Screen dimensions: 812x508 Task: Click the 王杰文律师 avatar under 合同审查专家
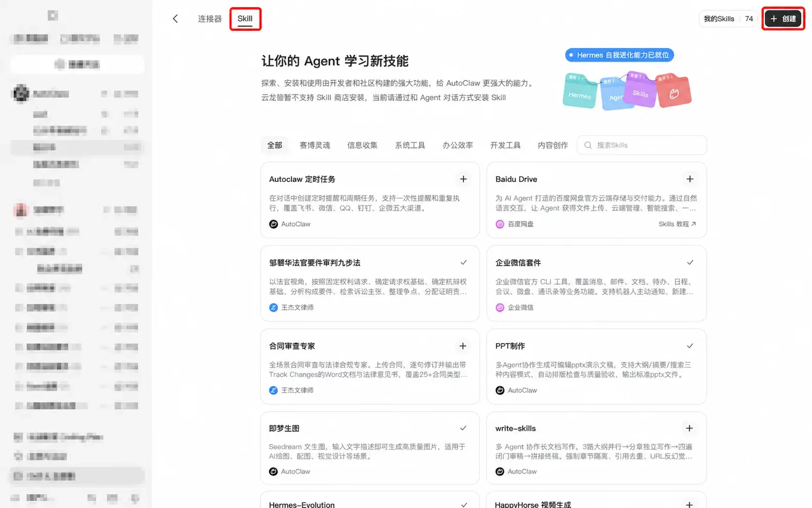pos(273,391)
